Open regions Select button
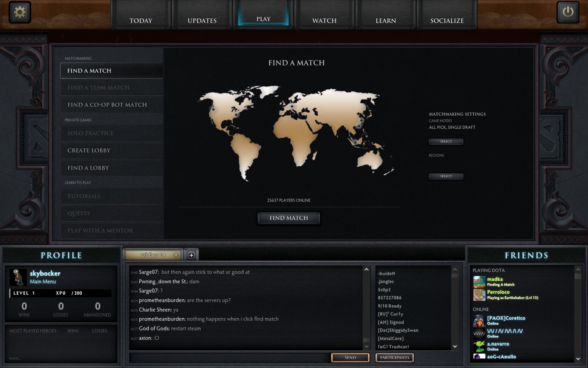 pos(446,176)
